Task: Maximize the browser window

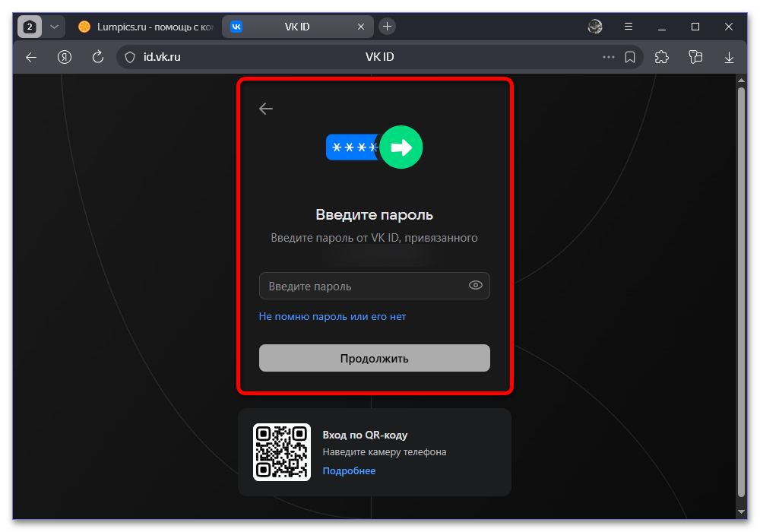Action: (695, 27)
